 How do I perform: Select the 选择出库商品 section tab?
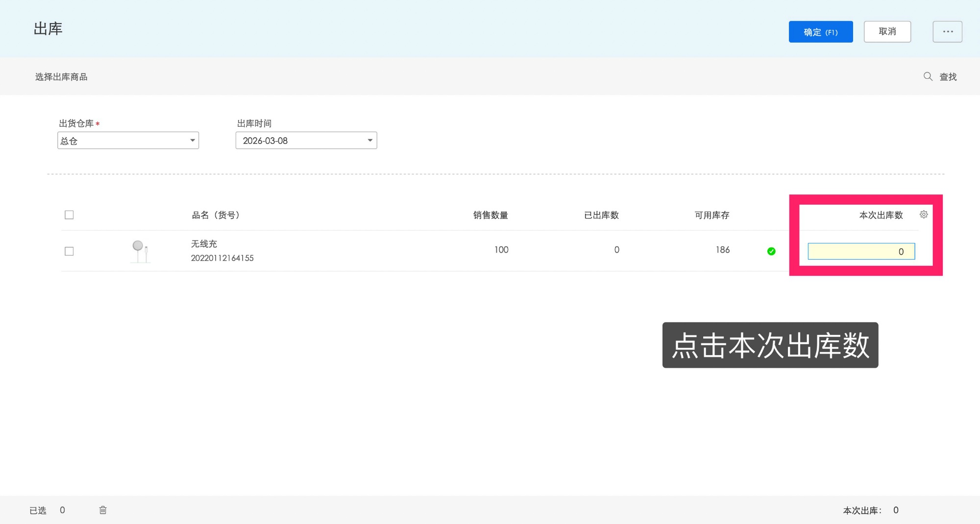(60, 76)
